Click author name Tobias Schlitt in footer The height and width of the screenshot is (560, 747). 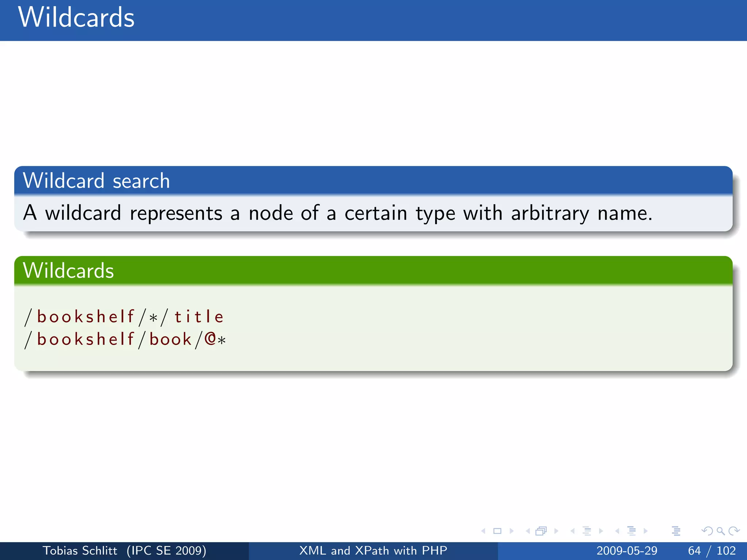tap(80, 551)
